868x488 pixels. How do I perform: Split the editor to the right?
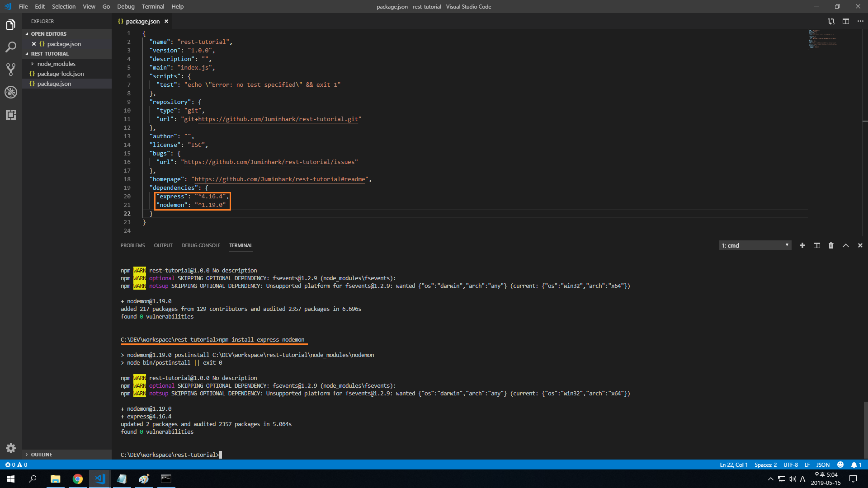tap(845, 21)
